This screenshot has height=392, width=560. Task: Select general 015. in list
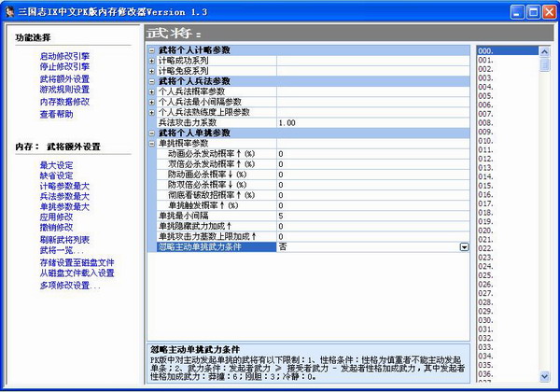508,186
